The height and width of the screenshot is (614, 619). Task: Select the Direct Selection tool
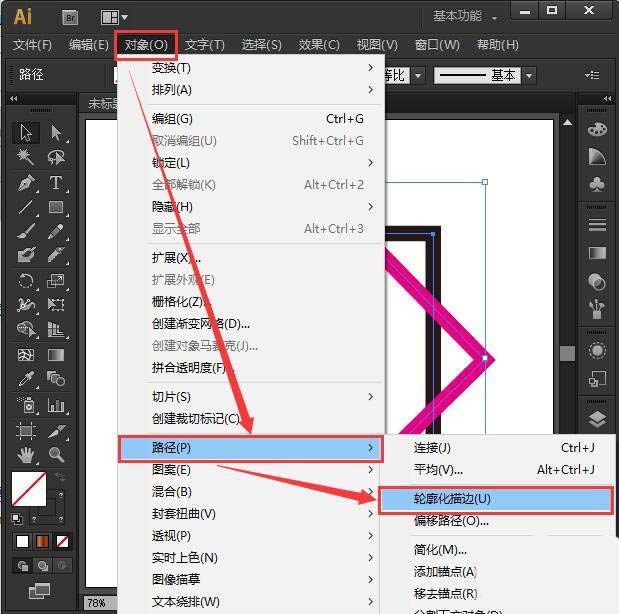[56, 132]
